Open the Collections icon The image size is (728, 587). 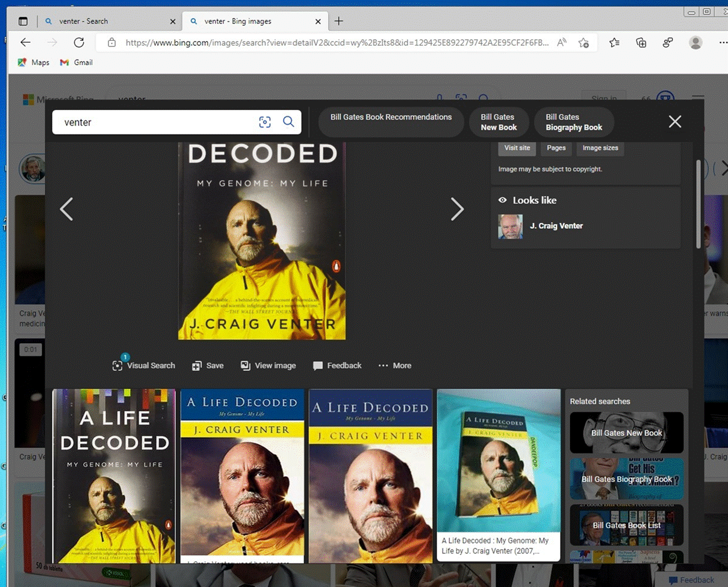coord(641,42)
